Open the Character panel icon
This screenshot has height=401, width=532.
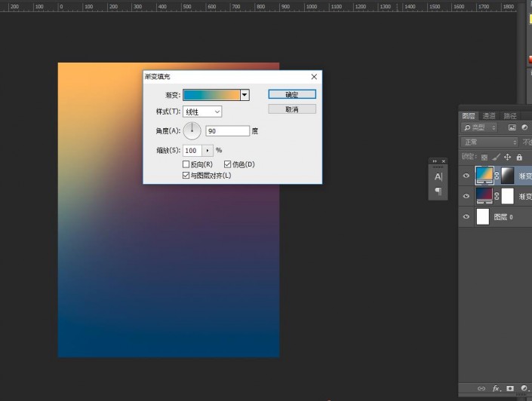438,177
